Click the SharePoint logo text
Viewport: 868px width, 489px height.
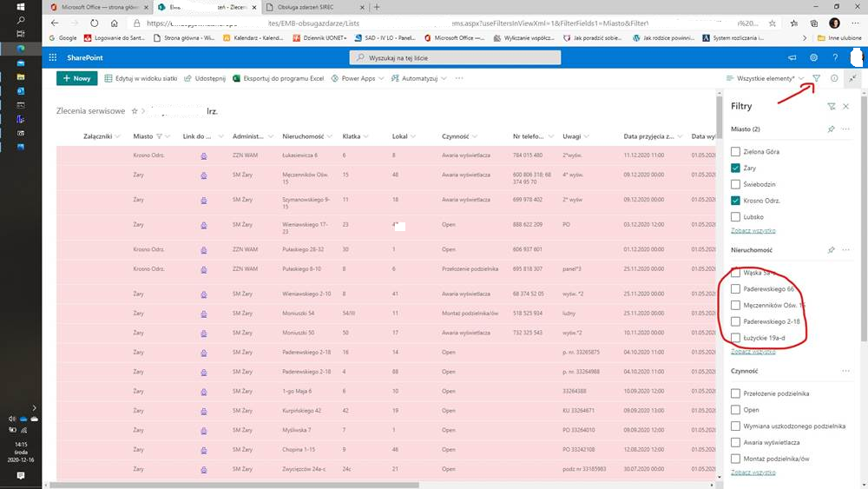click(x=85, y=57)
